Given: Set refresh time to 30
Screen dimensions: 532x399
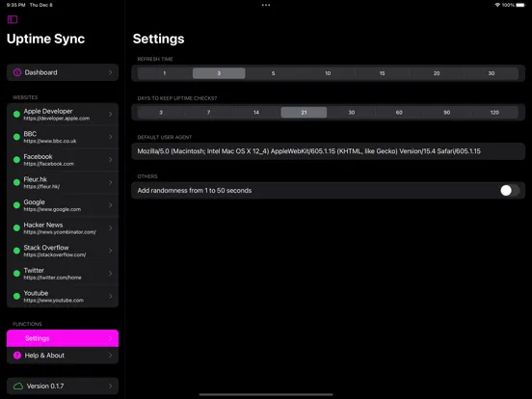Looking at the screenshot, I should click(492, 73).
